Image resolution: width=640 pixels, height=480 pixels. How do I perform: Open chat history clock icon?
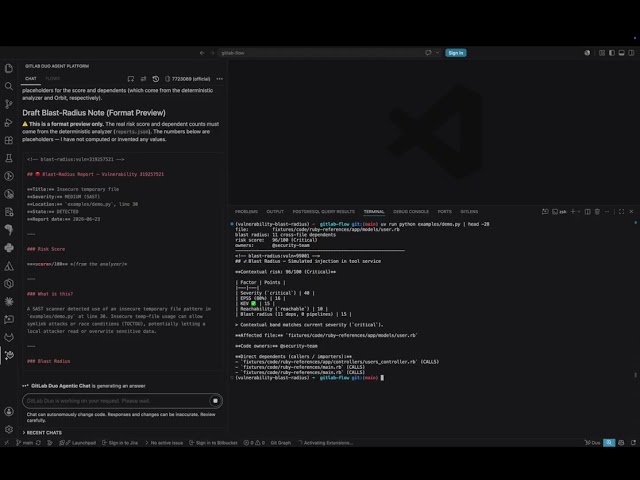pyautogui.click(x=156, y=79)
